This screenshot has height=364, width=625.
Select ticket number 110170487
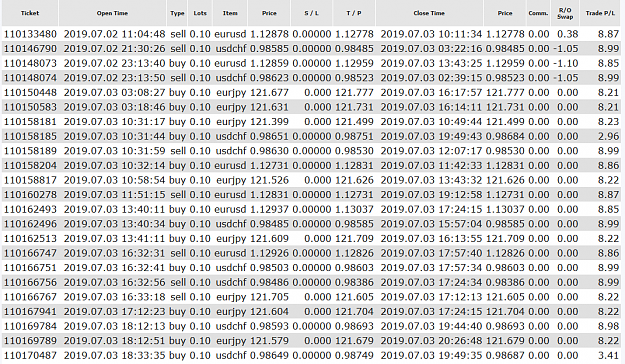pyautogui.click(x=30, y=355)
